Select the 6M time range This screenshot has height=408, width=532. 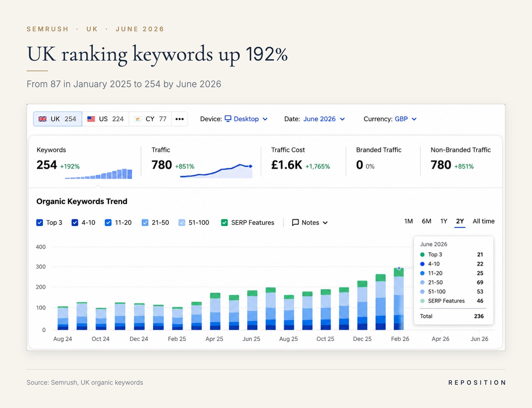point(426,221)
